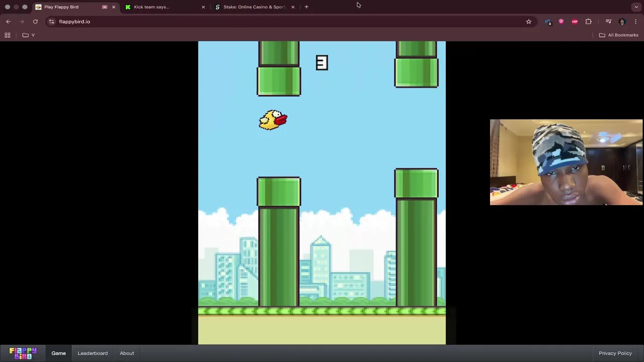Open a new tab with plus button
Viewport: 644px width, 362px height.
click(306, 7)
